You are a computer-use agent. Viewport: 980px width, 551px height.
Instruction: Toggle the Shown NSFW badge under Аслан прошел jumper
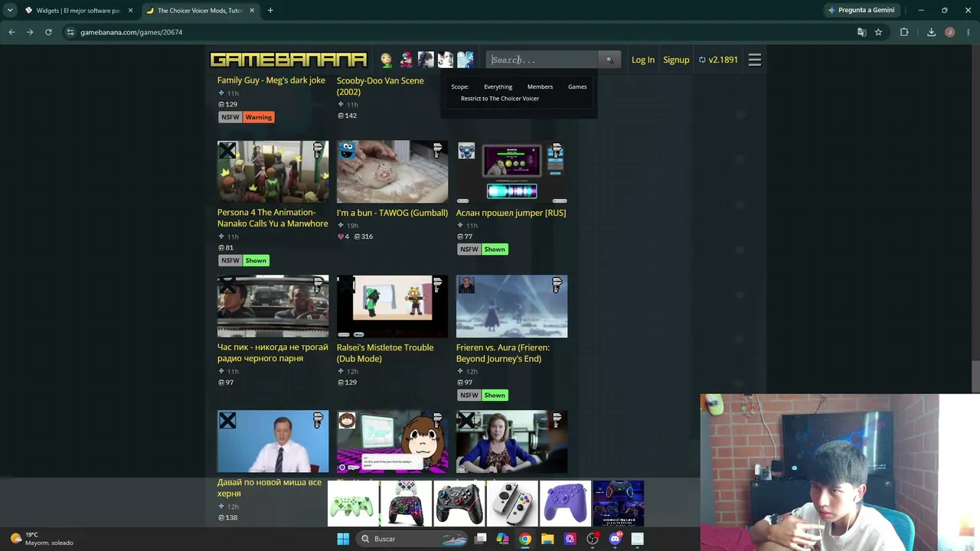click(495, 249)
